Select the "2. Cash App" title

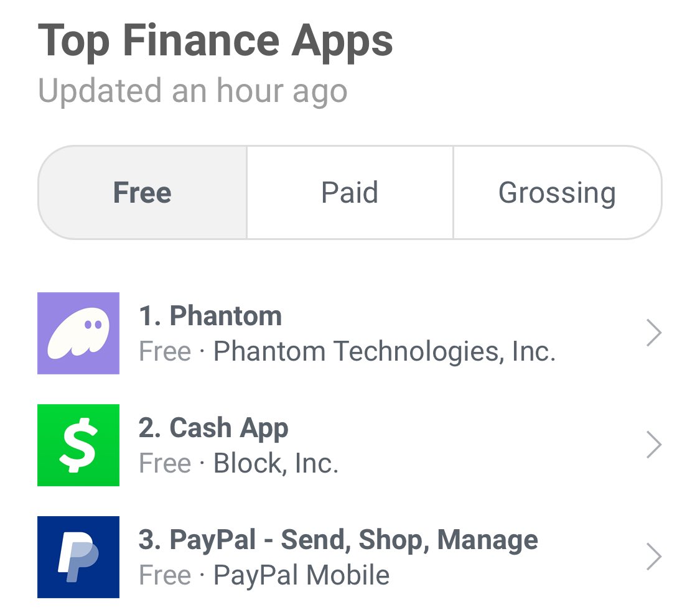tap(213, 428)
